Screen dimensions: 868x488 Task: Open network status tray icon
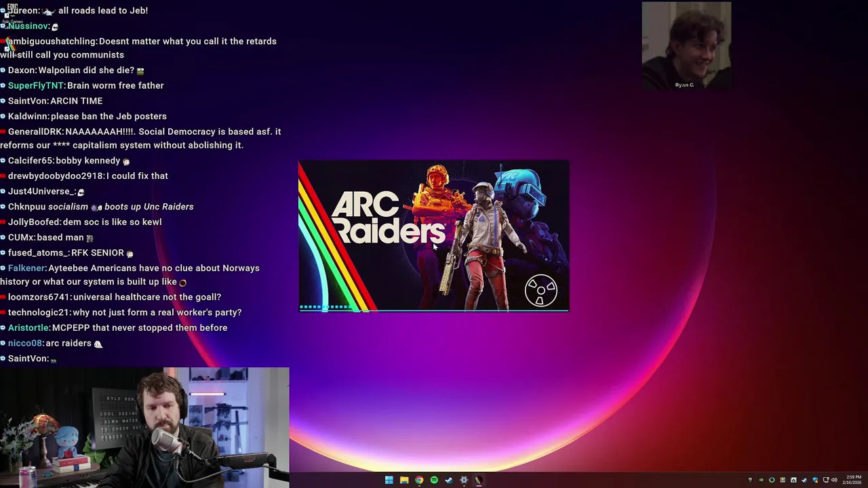coord(825,480)
